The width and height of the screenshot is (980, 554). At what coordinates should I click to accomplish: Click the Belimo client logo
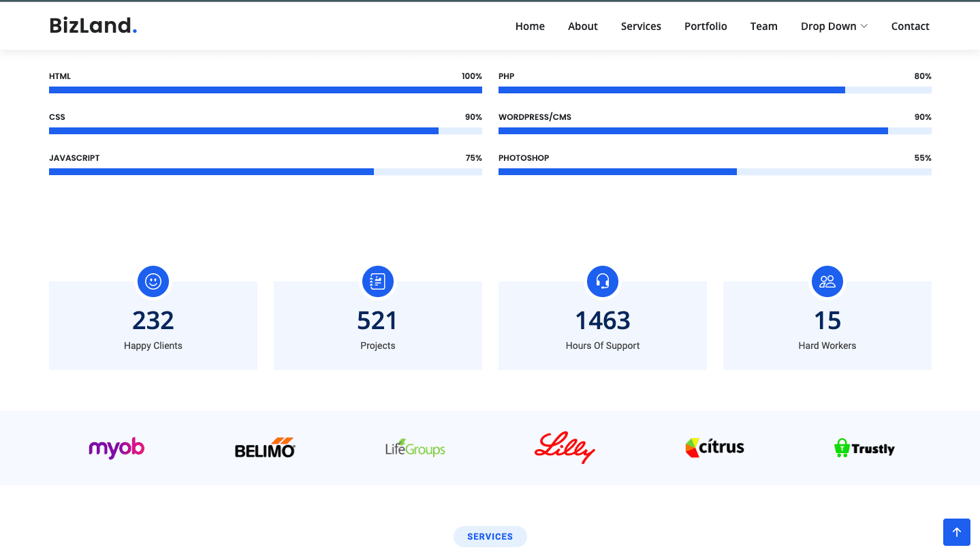pos(265,448)
